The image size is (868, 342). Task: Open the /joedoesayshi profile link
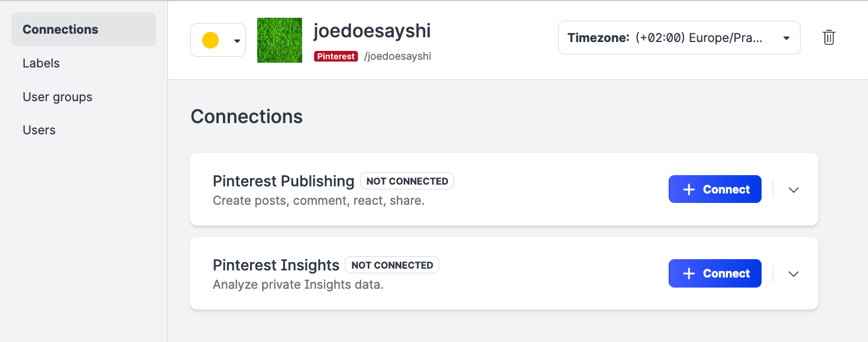[x=398, y=56]
